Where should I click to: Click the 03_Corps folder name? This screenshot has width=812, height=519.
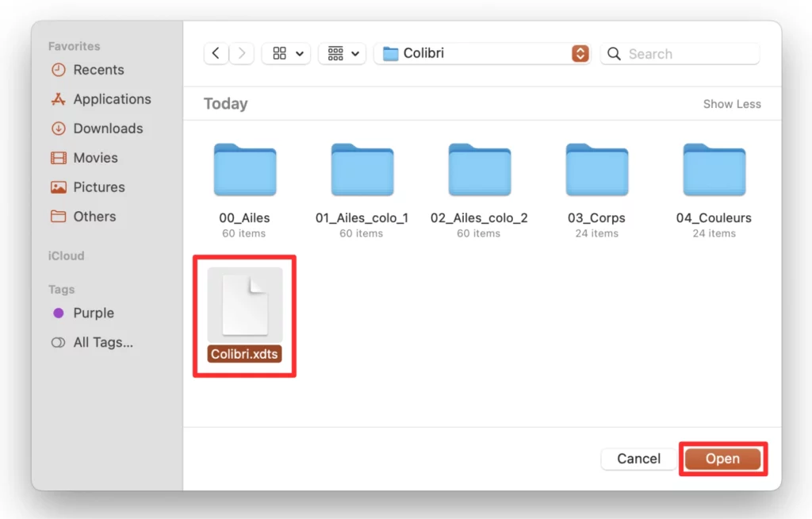pos(596,217)
